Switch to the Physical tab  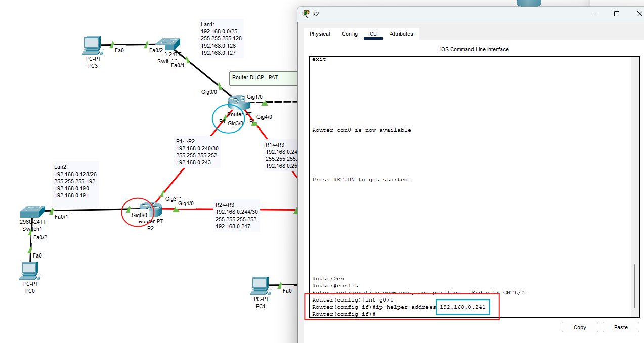tap(320, 34)
